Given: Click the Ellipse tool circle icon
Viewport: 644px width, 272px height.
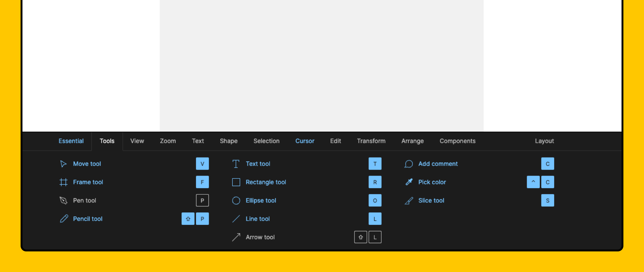Looking at the screenshot, I should (x=236, y=201).
